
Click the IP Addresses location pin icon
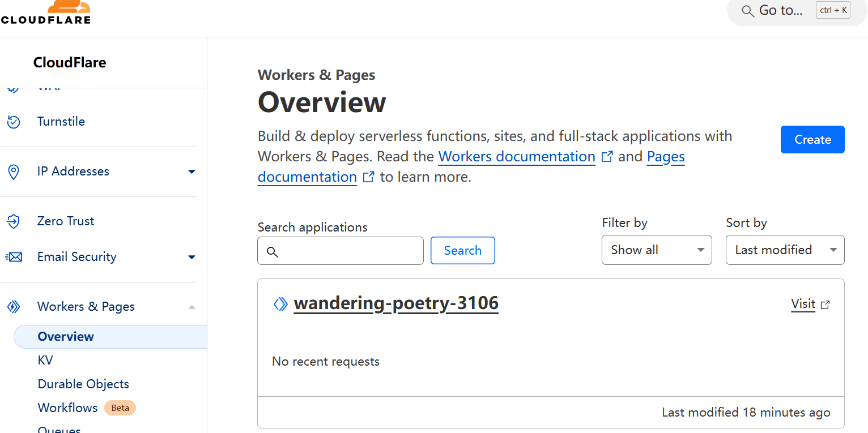click(14, 172)
